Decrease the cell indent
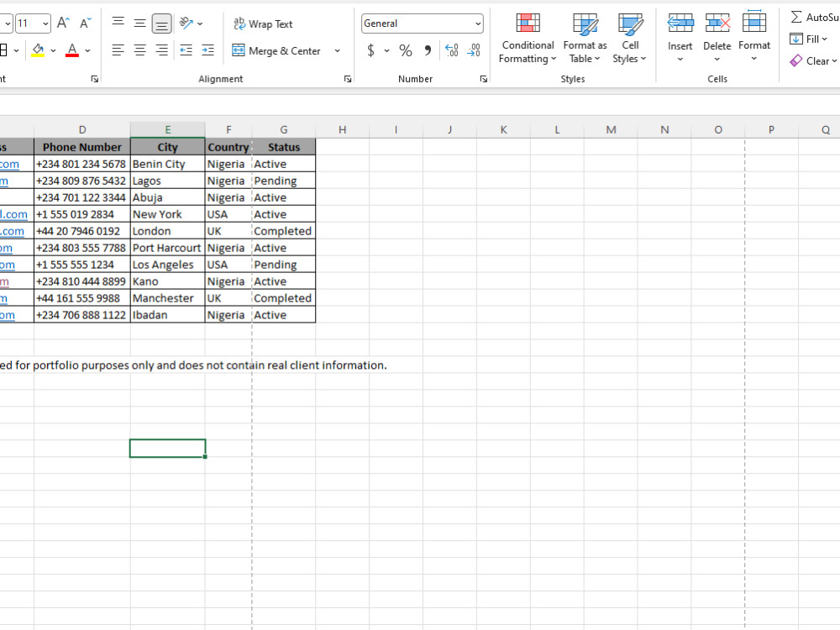The height and width of the screenshot is (630, 840). click(x=186, y=50)
